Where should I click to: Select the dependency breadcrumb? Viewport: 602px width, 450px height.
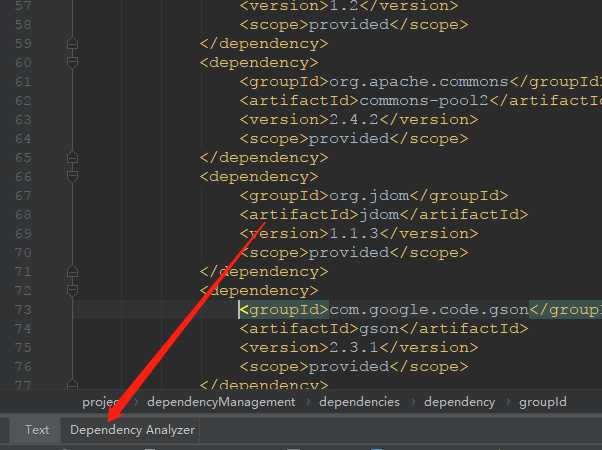coord(459,402)
